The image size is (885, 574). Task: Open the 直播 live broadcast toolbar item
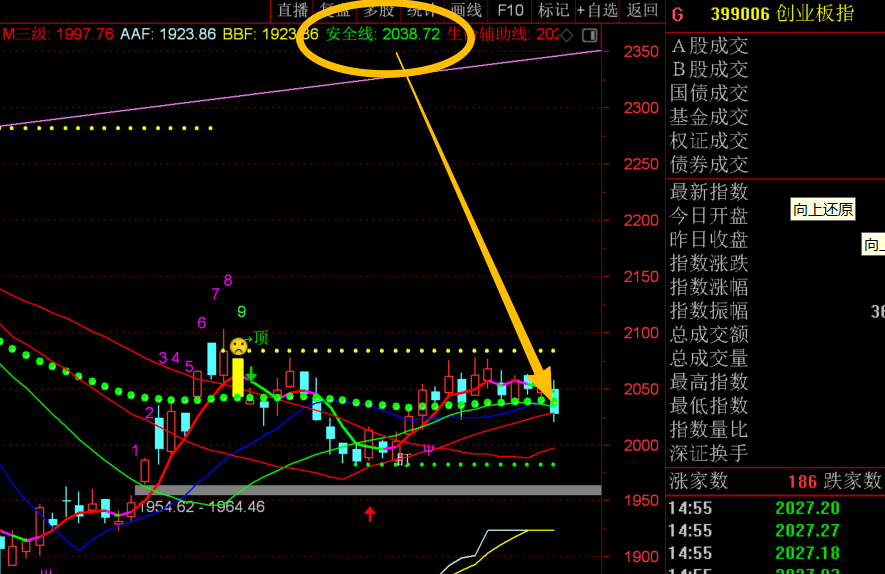point(293,10)
